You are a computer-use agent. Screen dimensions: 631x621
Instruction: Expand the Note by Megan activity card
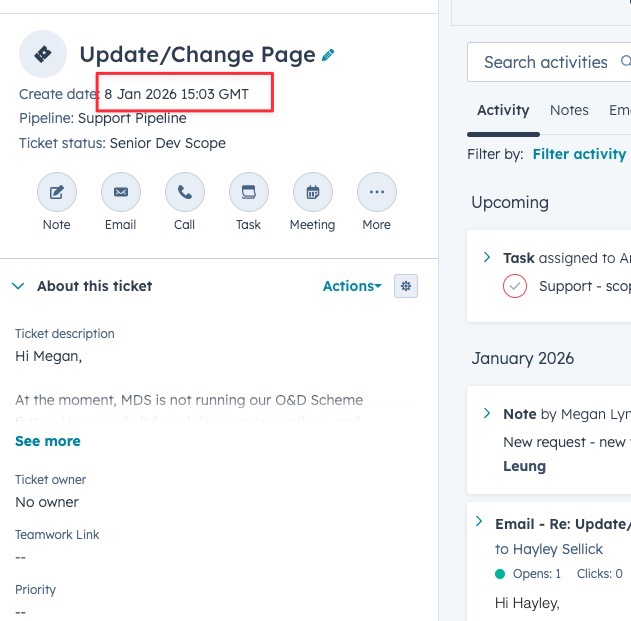pos(487,413)
